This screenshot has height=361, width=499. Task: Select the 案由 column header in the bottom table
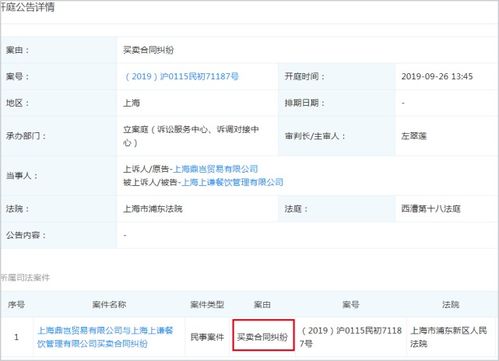(x=262, y=304)
